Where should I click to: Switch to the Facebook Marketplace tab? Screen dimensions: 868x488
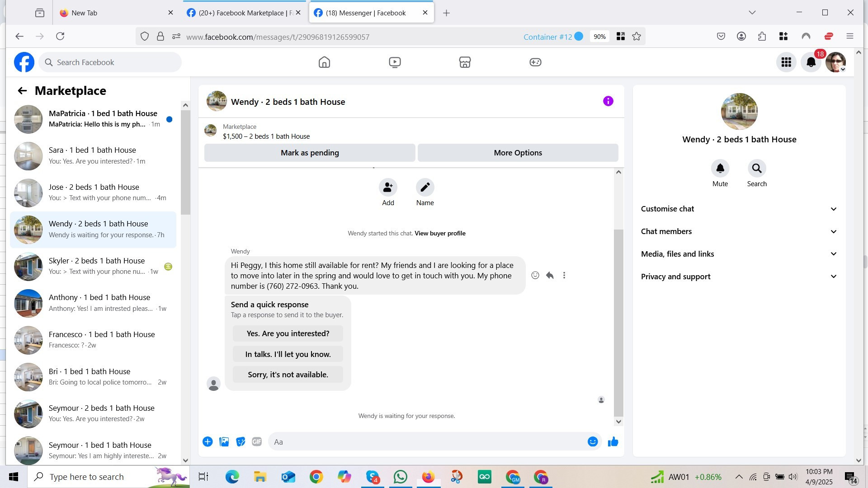point(244,13)
